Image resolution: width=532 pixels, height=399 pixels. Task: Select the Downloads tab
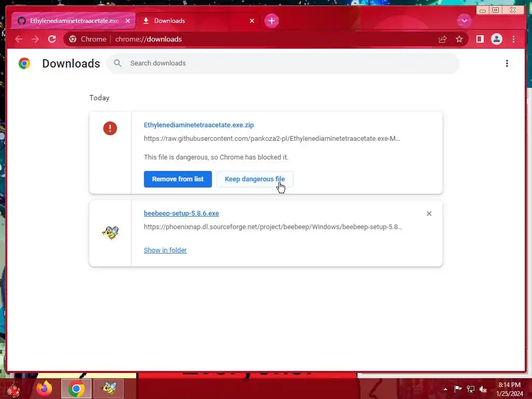[198, 21]
